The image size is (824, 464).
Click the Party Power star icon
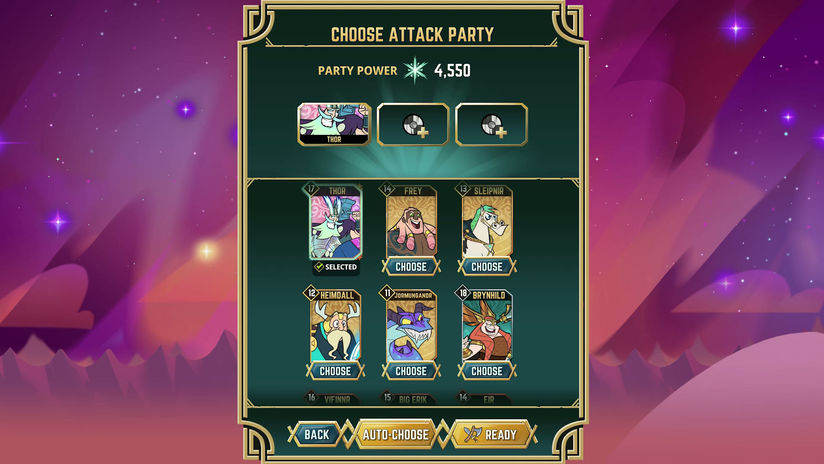(415, 70)
